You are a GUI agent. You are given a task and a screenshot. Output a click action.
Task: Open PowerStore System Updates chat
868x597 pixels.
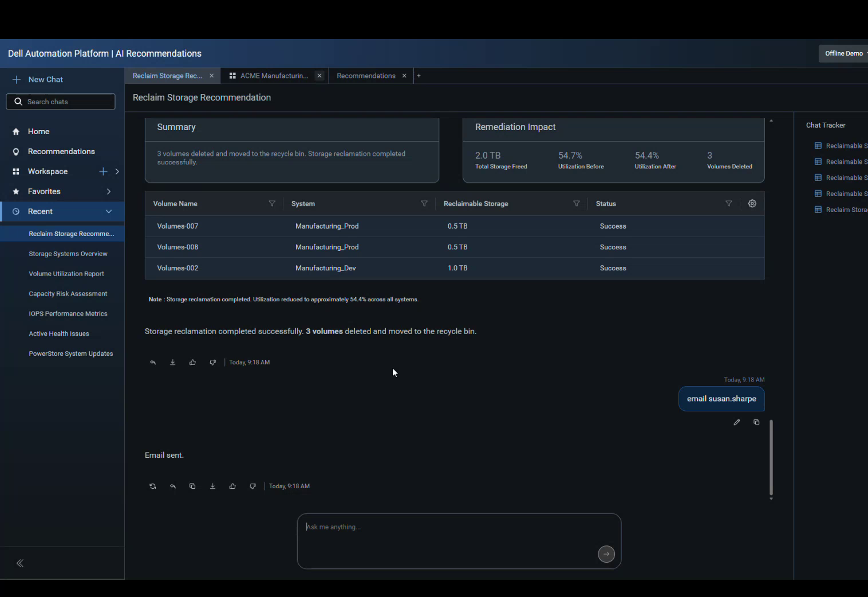[71, 354]
